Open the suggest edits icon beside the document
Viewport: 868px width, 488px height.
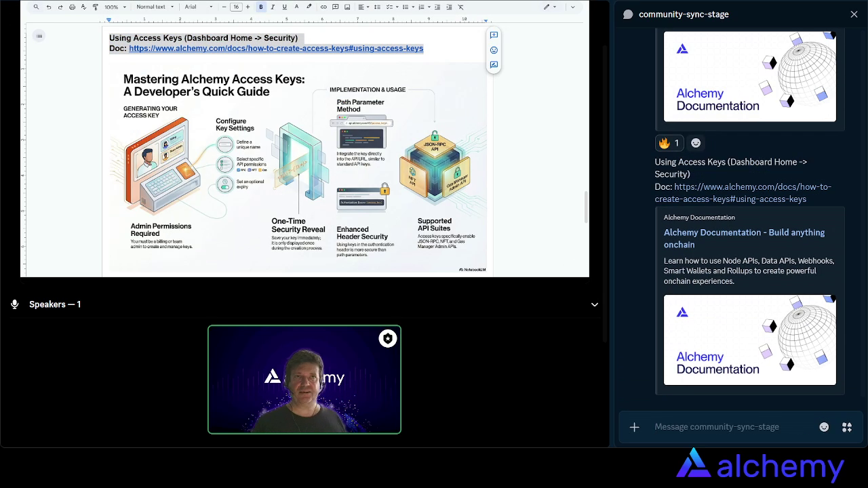(494, 65)
